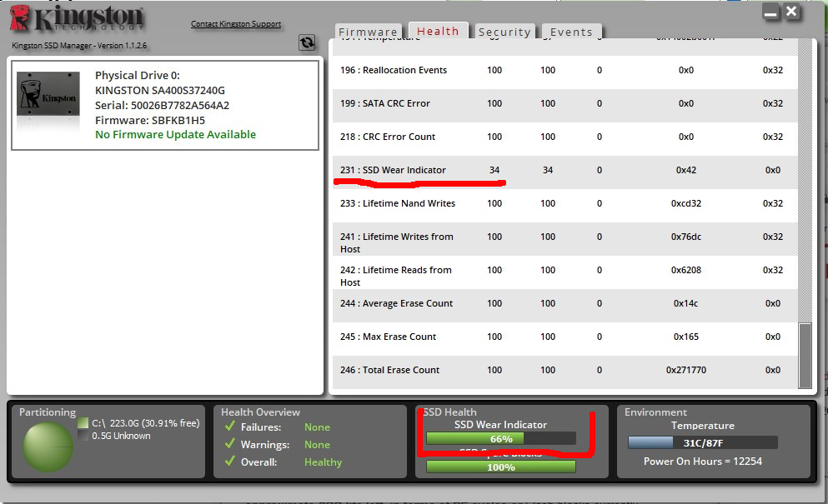Viewport: 828px width, 504px height.
Task: Open the Firmware tab
Action: 368,32
